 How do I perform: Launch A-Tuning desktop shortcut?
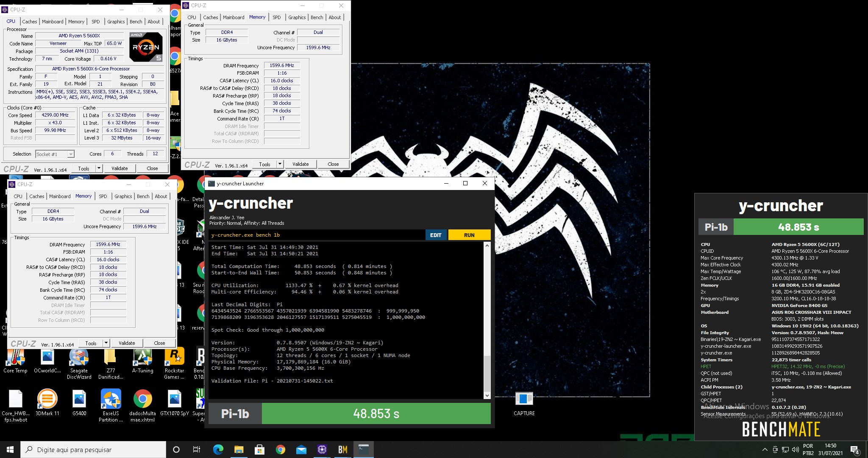coord(142,361)
